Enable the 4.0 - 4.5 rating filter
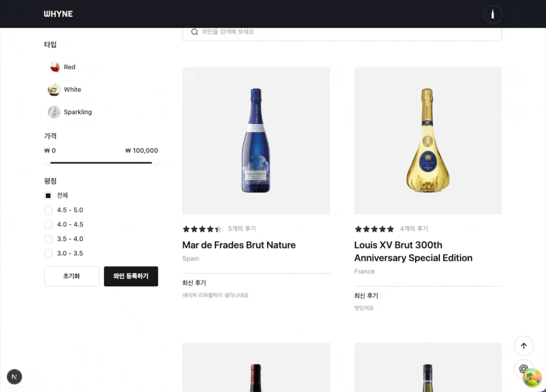 [x=48, y=225]
